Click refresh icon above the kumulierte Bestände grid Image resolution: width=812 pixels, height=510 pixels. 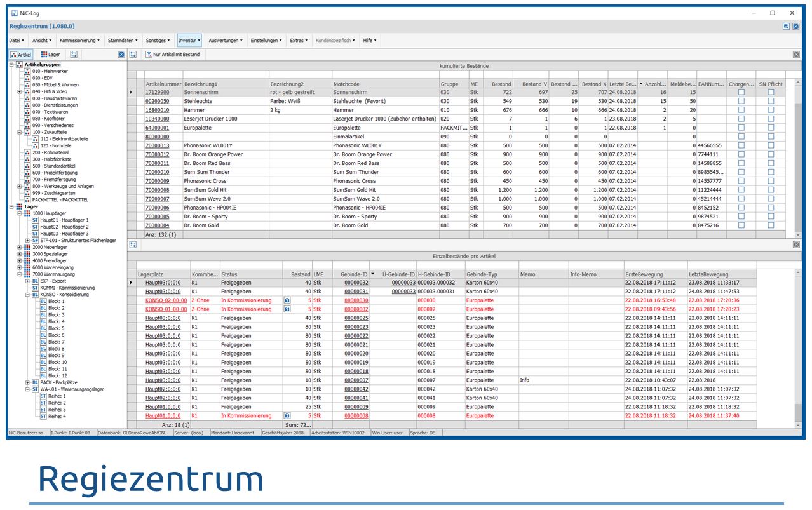pyautogui.click(x=133, y=55)
